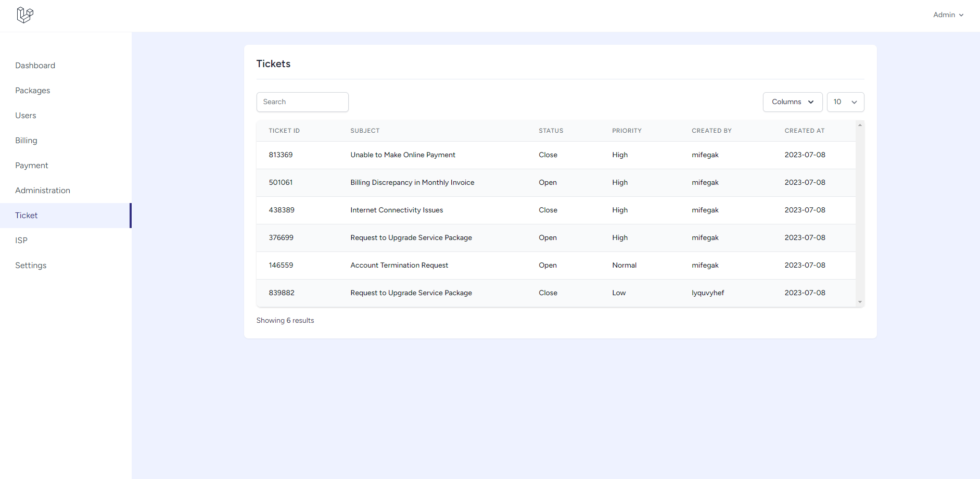
Task: Go to Settings
Action: tap(30, 265)
